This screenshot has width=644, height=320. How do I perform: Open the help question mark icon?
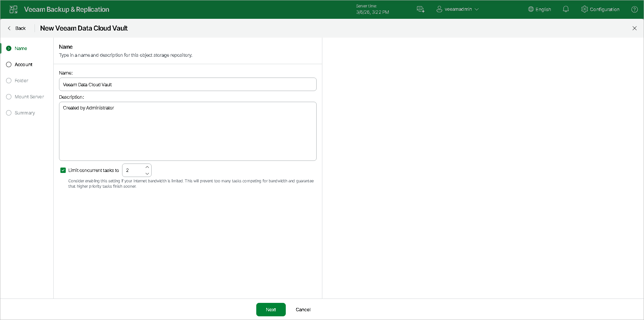[635, 9]
